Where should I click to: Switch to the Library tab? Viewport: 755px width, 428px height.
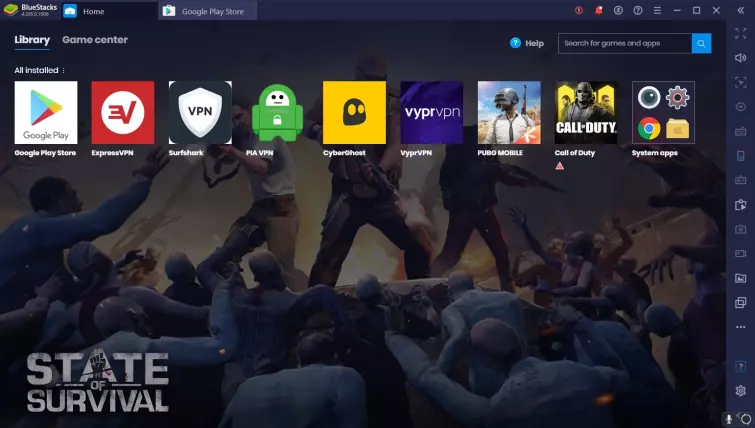coord(32,40)
